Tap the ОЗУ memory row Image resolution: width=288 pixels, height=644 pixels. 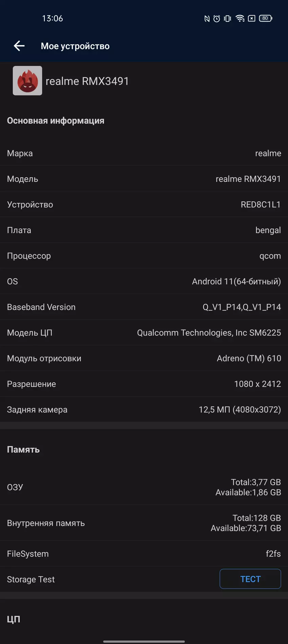coord(144,487)
